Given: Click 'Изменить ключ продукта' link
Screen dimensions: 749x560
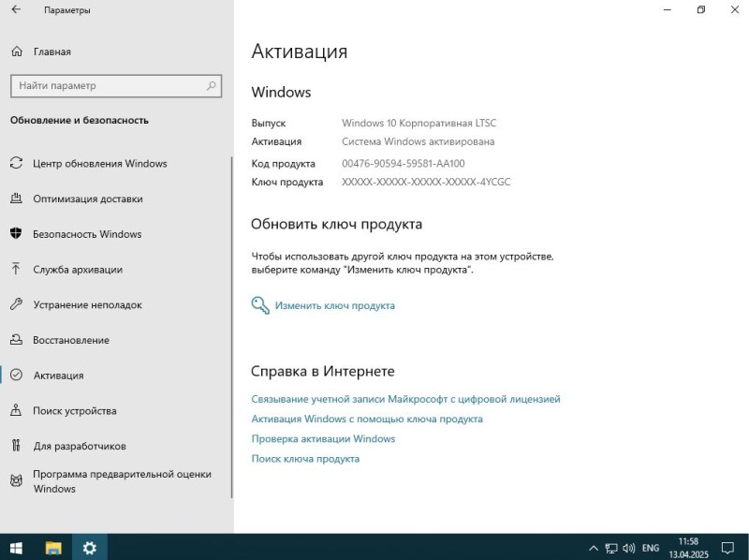Looking at the screenshot, I should click(335, 305).
